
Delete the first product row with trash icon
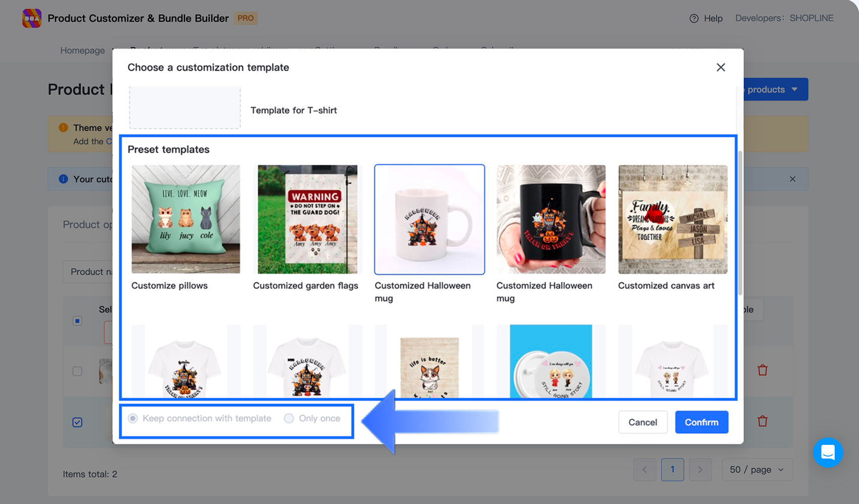(x=762, y=370)
